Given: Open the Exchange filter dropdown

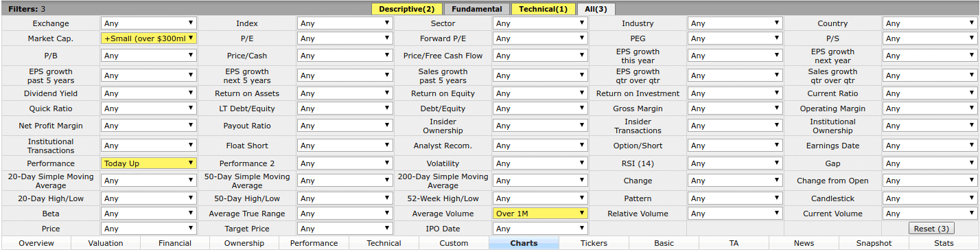Looking at the screenshot, I should [149, 23].
